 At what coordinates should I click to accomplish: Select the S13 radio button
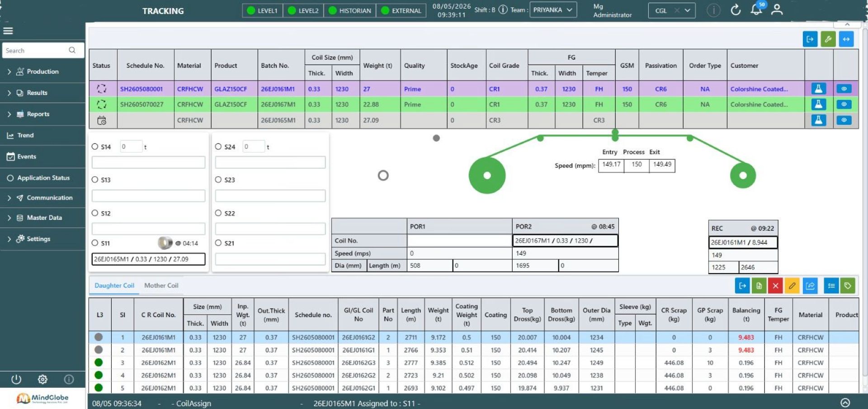(x=95, y=180)
